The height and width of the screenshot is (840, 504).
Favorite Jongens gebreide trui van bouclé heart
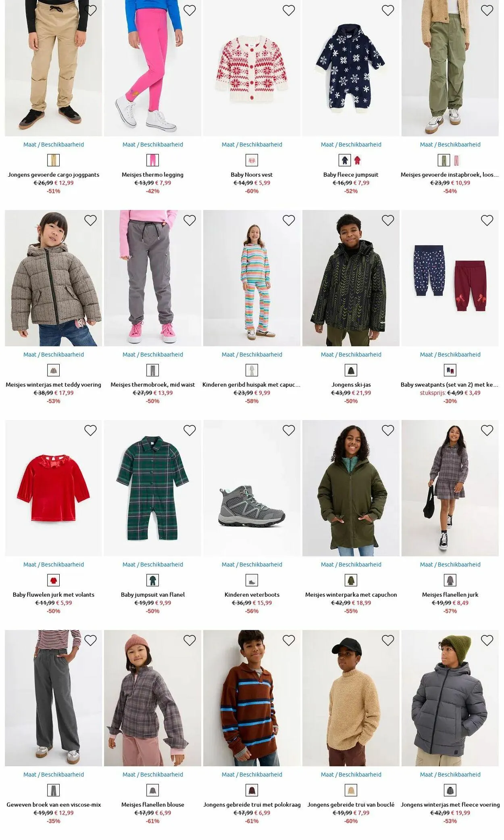click(388, 640)
